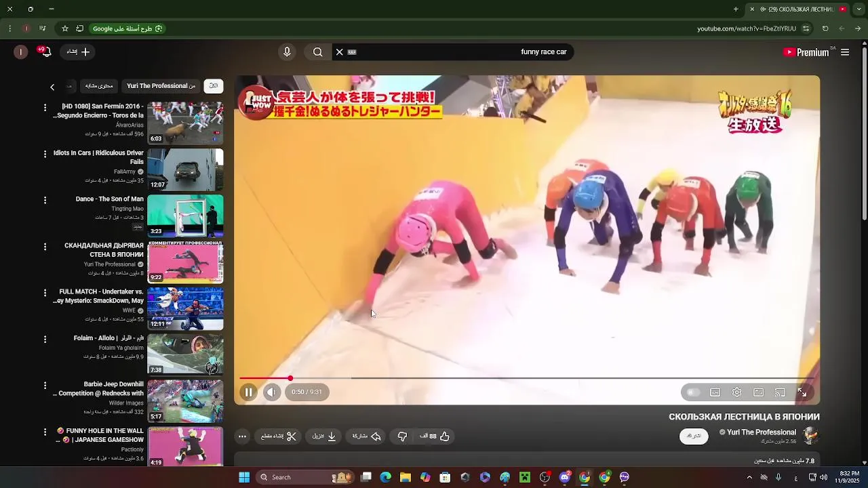Open the Idiots In Cars thumbnail
Viewport: 868px width, 488px height.
tap(185, 169)
